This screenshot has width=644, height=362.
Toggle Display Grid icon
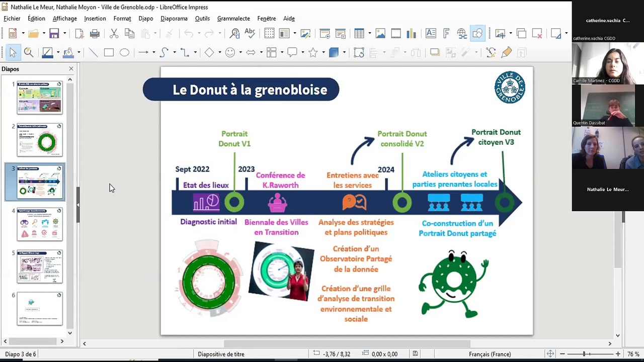click(x=269, y=34)
